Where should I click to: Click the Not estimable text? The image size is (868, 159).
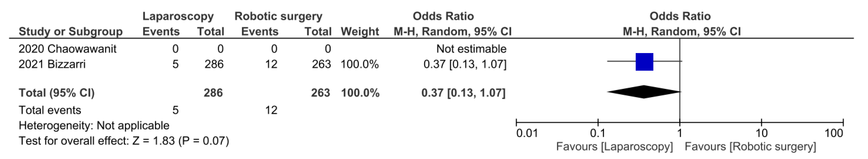point(471,49)
